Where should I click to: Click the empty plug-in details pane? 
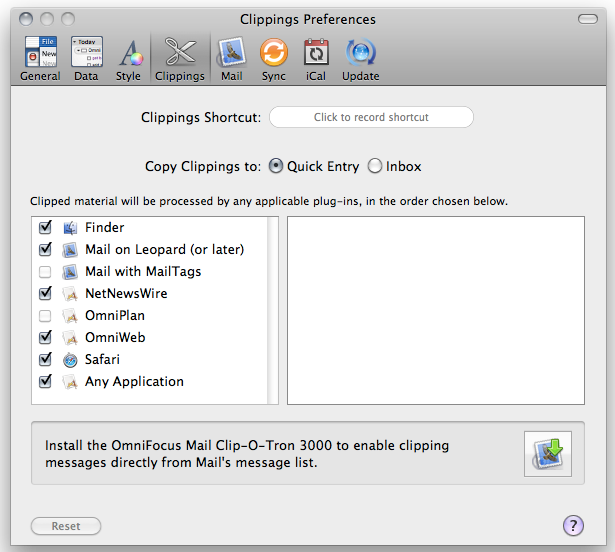click(x=436, y=310)
